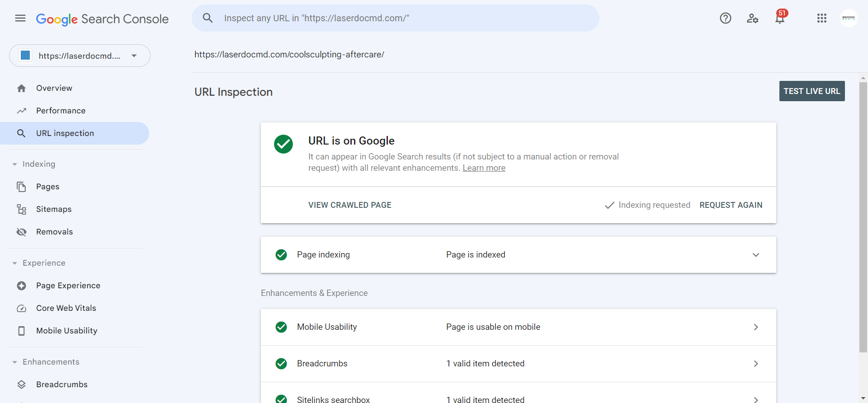The width and height of the screenshot is (868, 403).
Task: Open property selector dropdown laserdocmd
Action: coord(80,56)
